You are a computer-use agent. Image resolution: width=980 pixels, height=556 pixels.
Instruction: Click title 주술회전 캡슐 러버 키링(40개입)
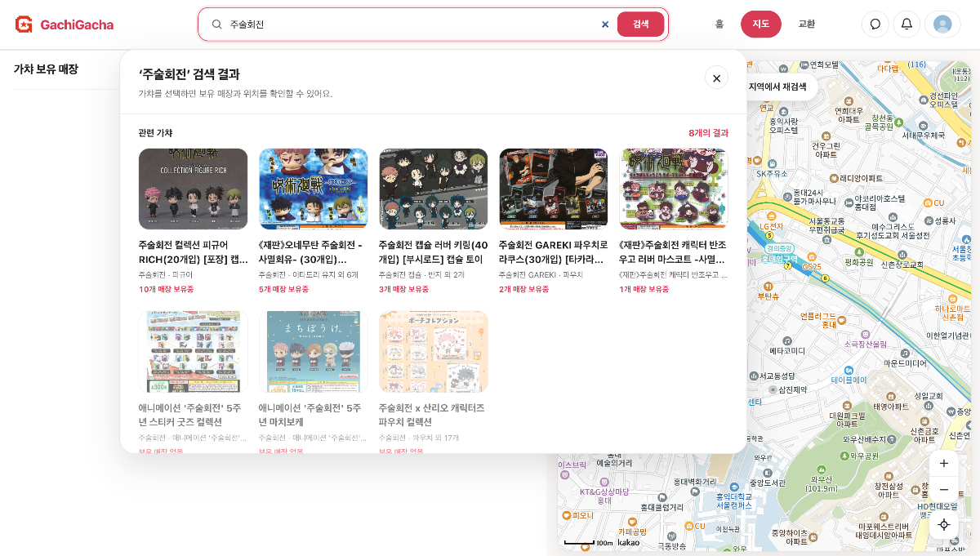(433, 252)
